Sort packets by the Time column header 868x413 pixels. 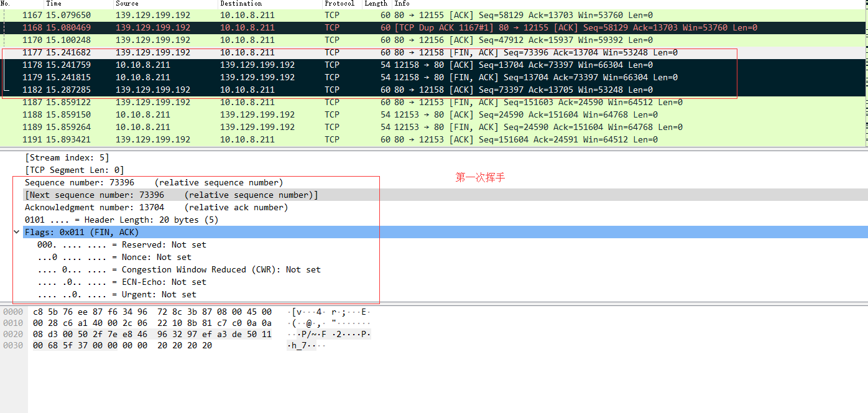coord(54,4)
